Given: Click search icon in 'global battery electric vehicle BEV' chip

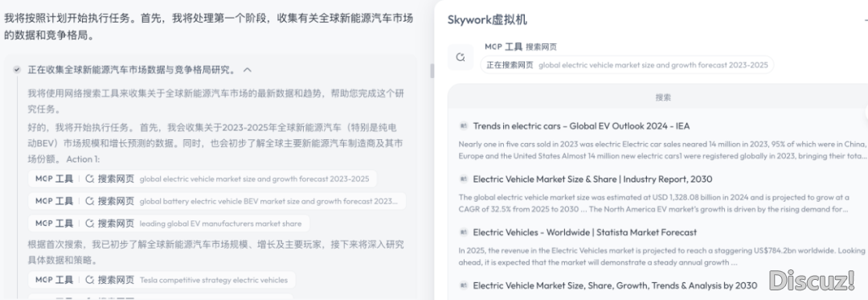Looking at the screenshot, I should (x=90, y=201).
